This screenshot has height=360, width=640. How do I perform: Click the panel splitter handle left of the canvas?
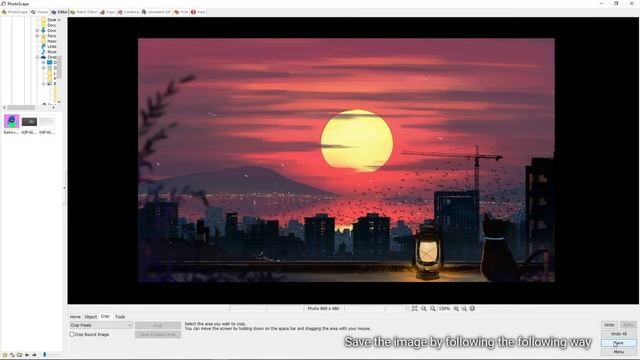click(64, 188)
